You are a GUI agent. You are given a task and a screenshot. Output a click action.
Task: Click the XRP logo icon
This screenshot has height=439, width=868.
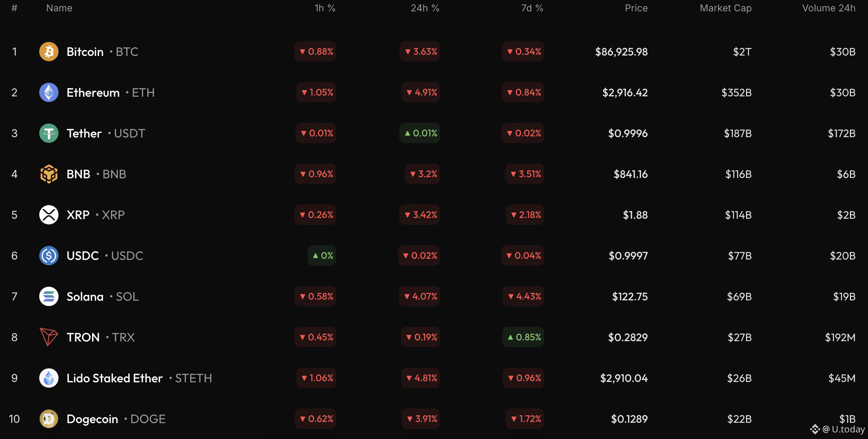49,215
